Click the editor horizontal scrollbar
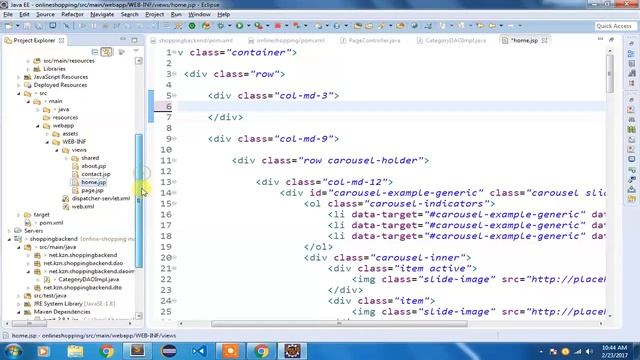This screenshot has width=640, height=360. [x=339, y=324]
